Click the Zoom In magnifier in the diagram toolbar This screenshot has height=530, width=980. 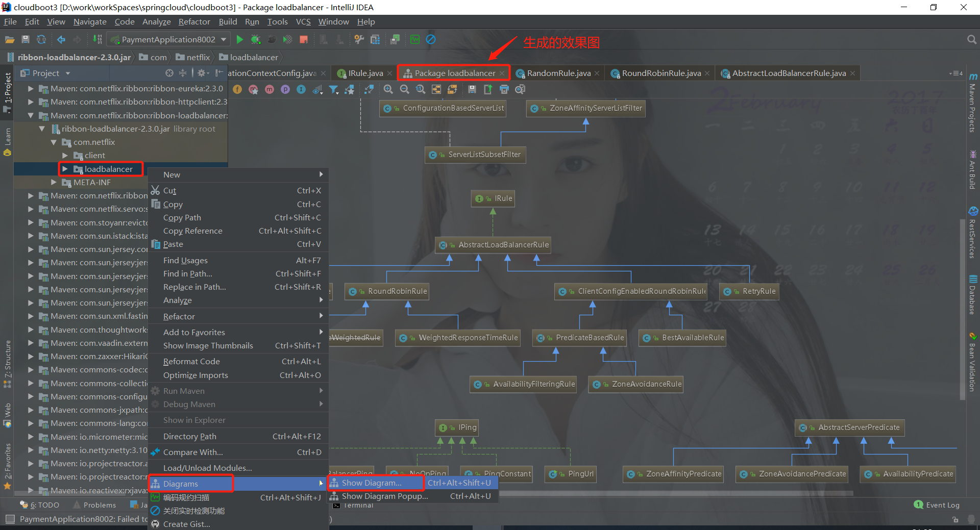[x=388, y=89]
